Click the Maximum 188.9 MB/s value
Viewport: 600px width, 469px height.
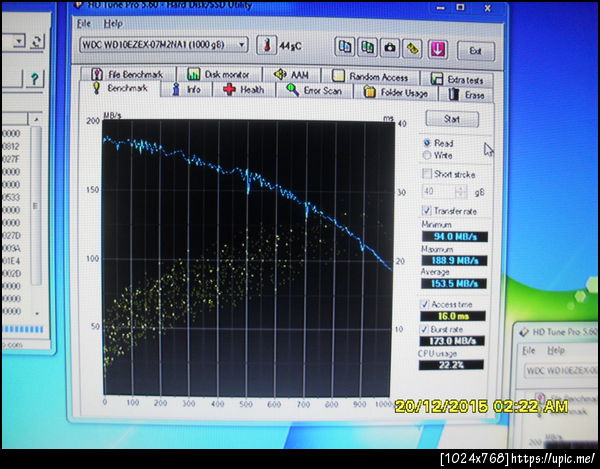point(454,261)
